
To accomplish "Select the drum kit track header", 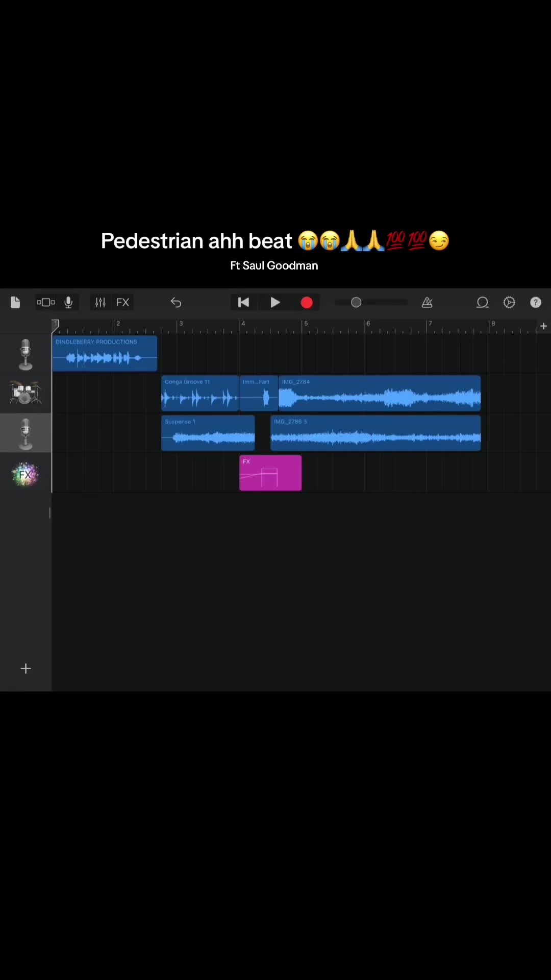I will coord(26,393).
